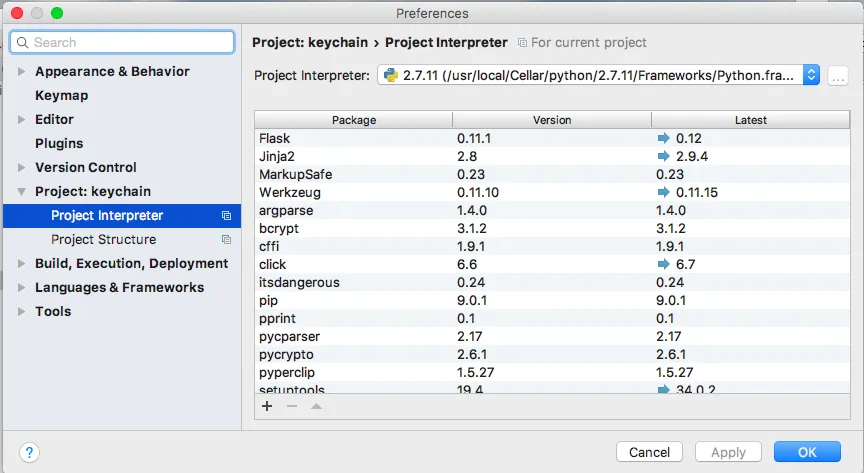Click the add package plus icon
The height and width of the screenshot is (473, 864).
coord(267,406)
